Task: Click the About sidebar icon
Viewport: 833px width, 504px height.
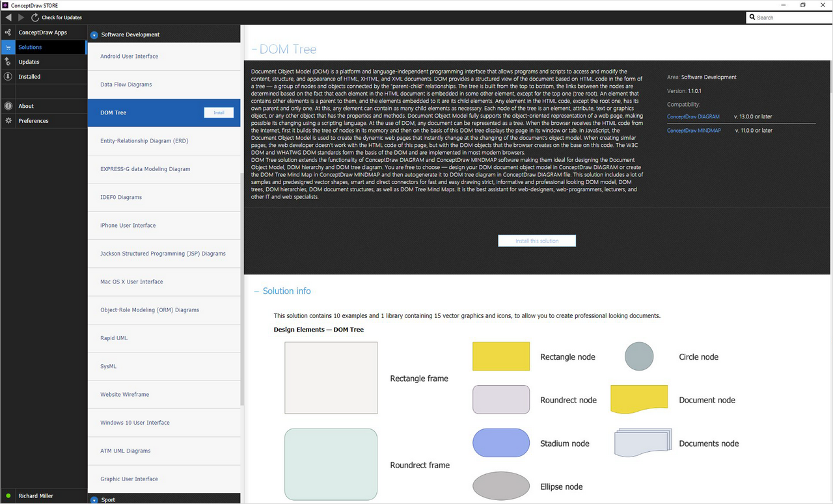Action: [x=8, y=106]
